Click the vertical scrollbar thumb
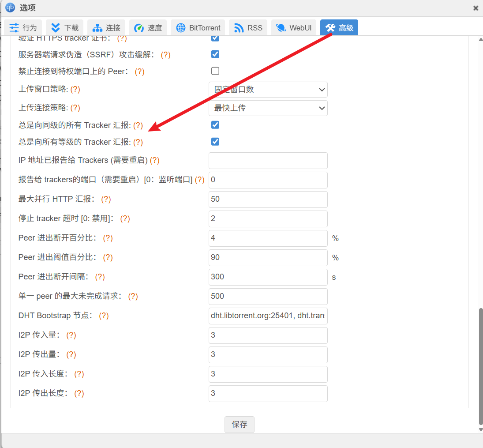This screenshot has height=448, width=483. click(480, 366)
